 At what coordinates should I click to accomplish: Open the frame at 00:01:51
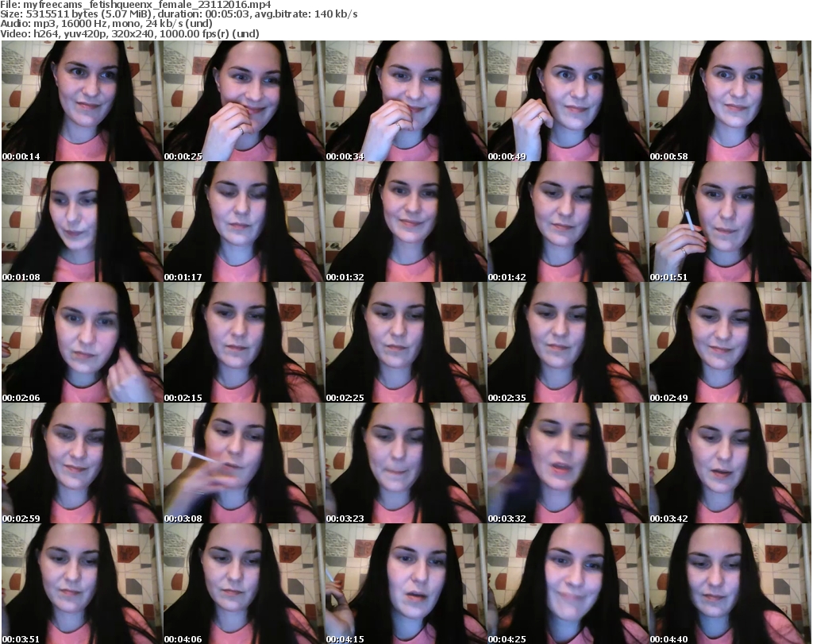[x=730, y=222]
